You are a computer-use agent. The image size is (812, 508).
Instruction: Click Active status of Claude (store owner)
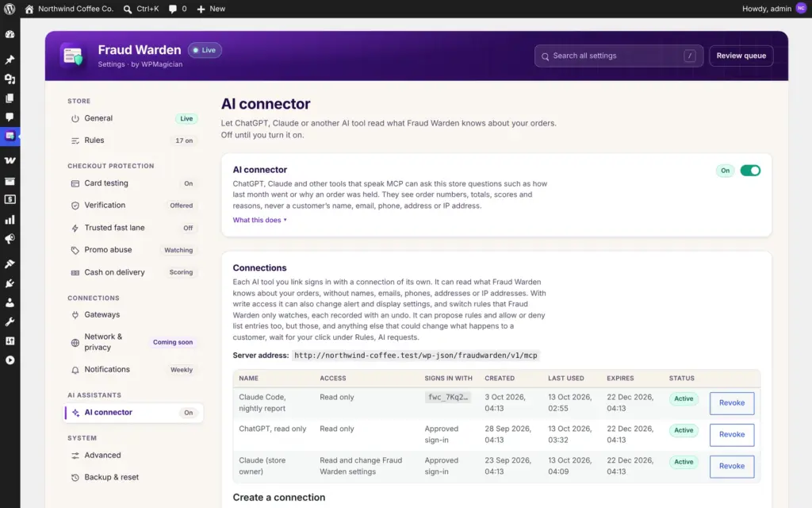(x=684, y=462)
